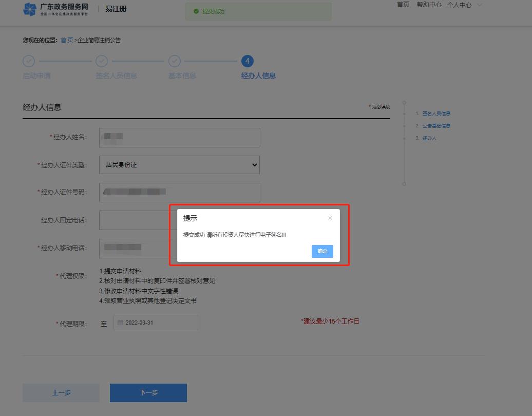Image resolution: width=532 pixels, height=416 pixels.
Task: Dismiss the 提示 dialog via its X icon
Action: [x=330, y=218]
